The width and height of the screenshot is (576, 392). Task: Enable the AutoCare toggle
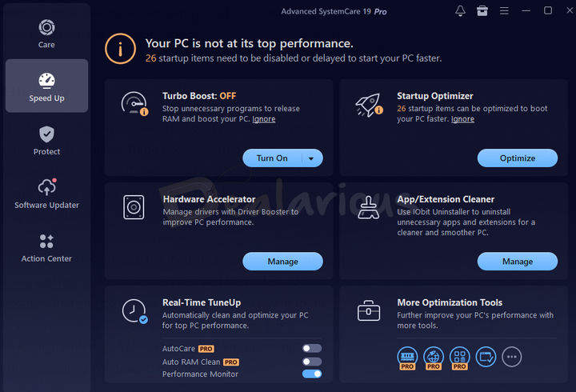pos(312,348)
